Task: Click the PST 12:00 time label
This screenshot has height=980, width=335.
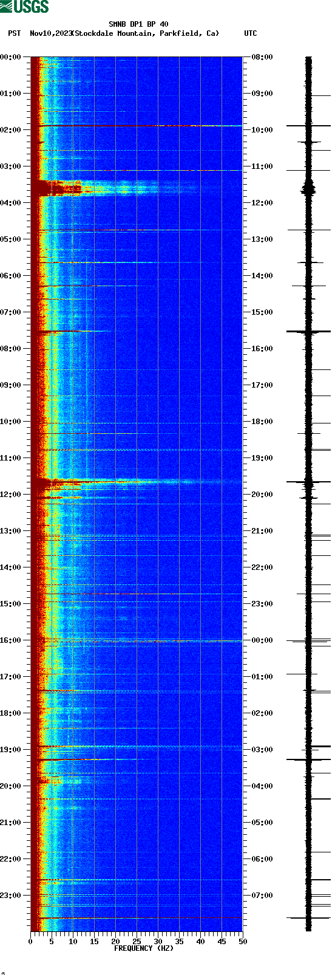Action: click(x=11, y=495)
